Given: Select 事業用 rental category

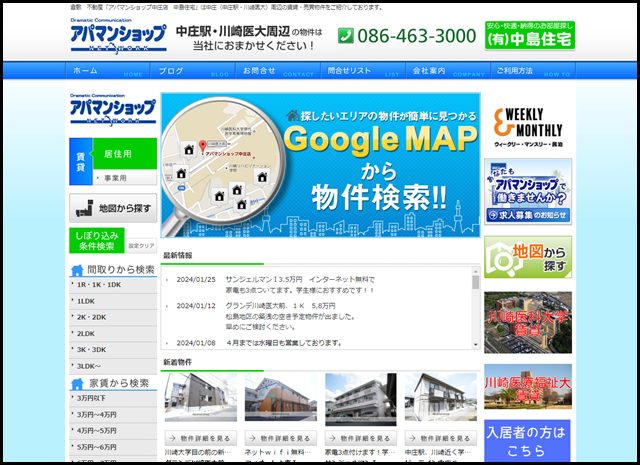Looking at the screenshot, I should click(x=125, y=178).
